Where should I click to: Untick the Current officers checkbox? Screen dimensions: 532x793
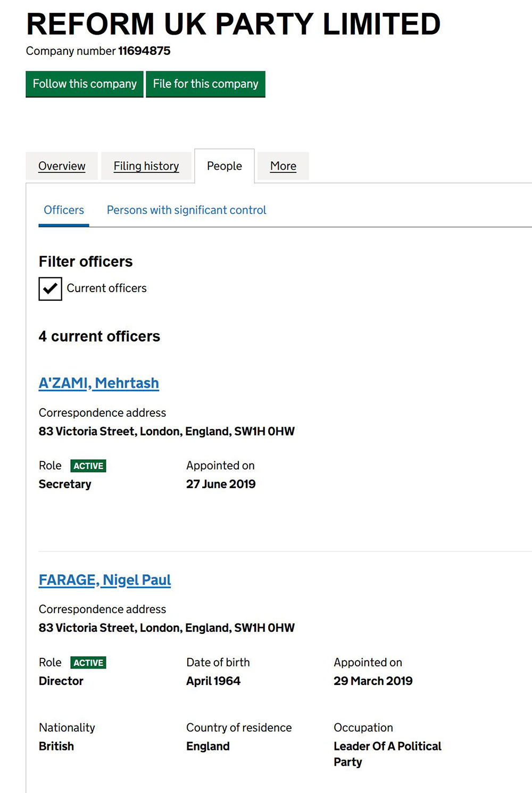[51, 289]
